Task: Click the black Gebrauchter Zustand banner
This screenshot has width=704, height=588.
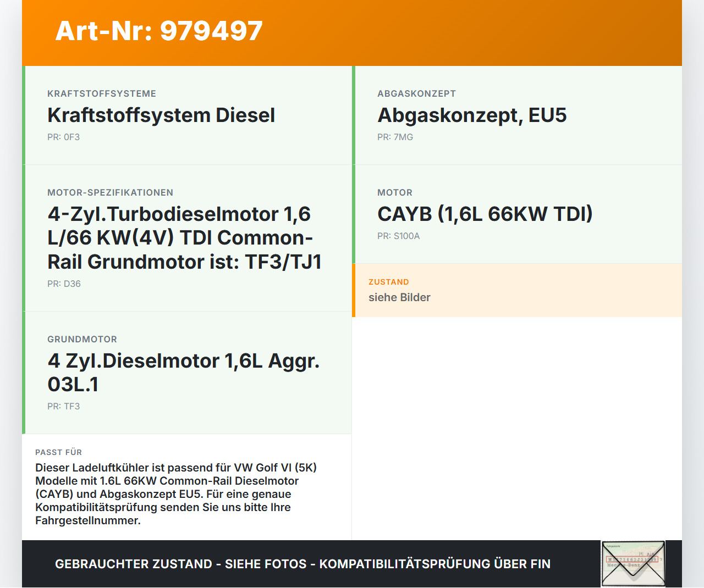Action: pos(302,564)
